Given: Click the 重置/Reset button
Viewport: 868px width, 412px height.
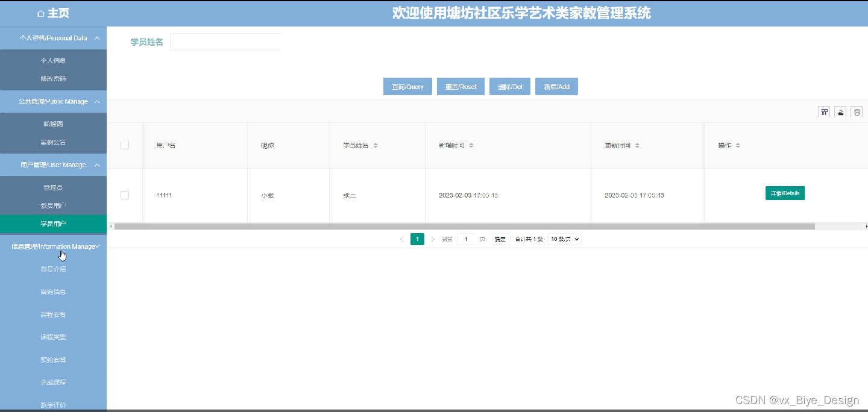Looking at the screenshot, I should tap(461, 87).
